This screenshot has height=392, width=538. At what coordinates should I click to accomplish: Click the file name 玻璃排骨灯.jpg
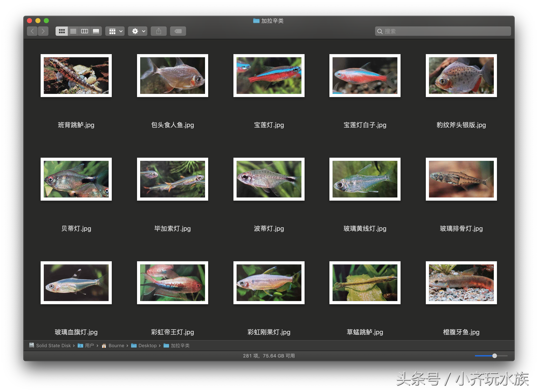pos(461,228)
